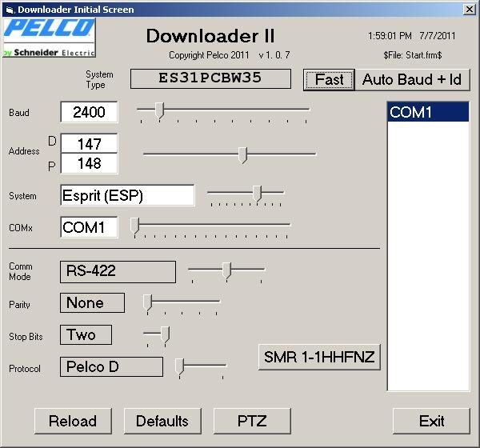The image size is (480, 448).
Task: Click the $File: Start.frm$ text
Action: 412,55
